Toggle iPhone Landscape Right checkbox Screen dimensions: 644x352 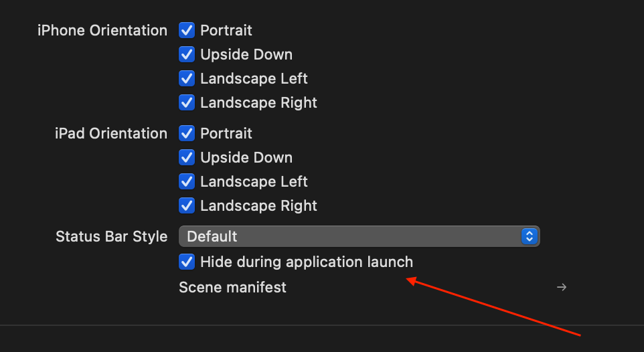tap(187, 102)
